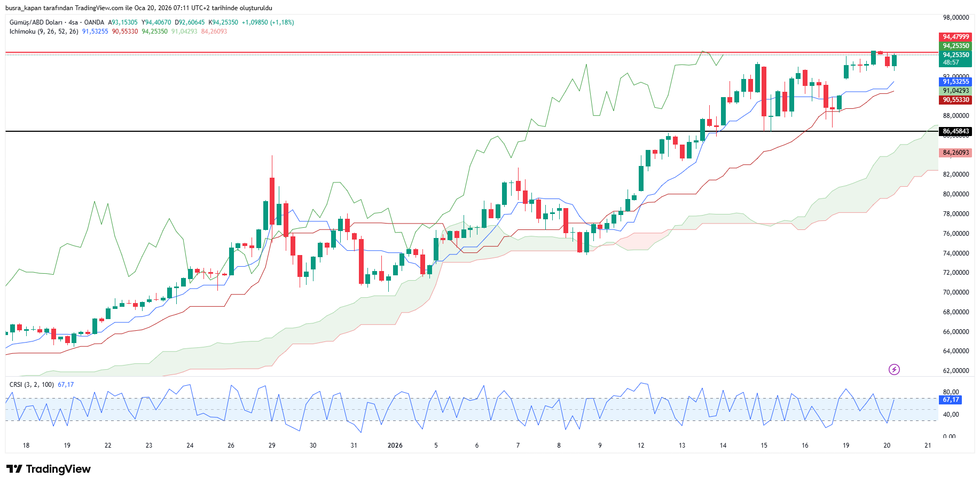The height and width of the screenshot is (485, 980).
Task: Click the 98,00000 level on price axis
Action: click(x=955, y=18)
